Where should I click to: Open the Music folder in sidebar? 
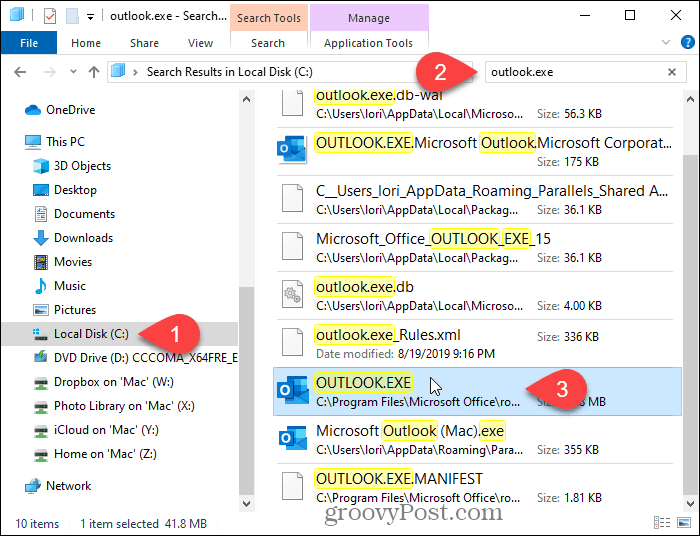pos(70,286)
